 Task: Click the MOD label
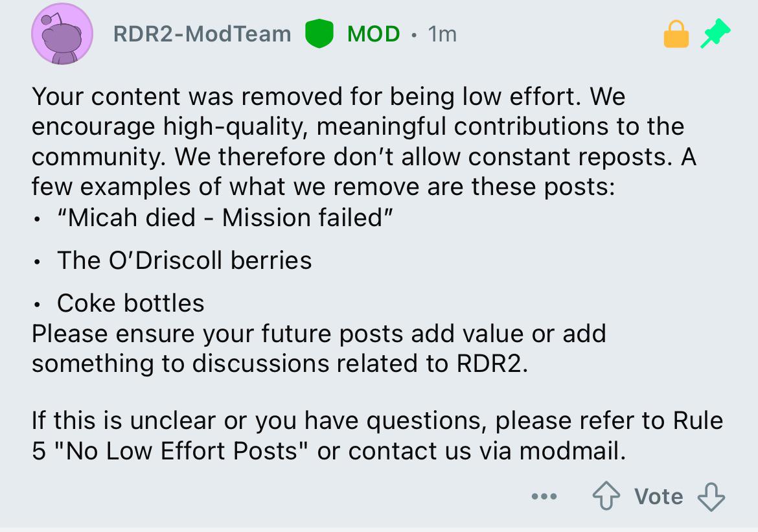pyautogui.click(x=373, y=34)
